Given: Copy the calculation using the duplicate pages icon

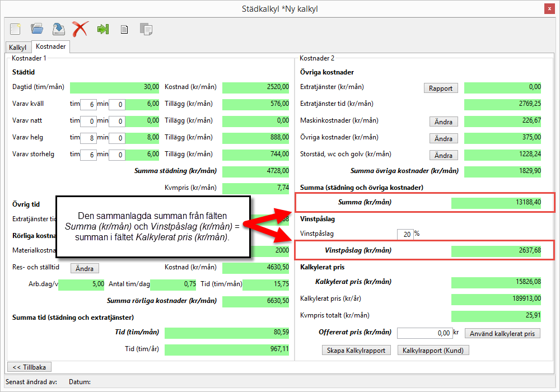Looking at the screenshot, I should pos(146,29).
